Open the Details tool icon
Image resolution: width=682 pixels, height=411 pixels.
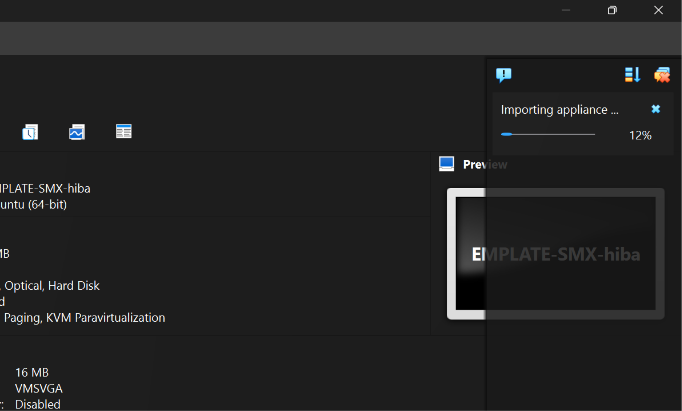124,131
